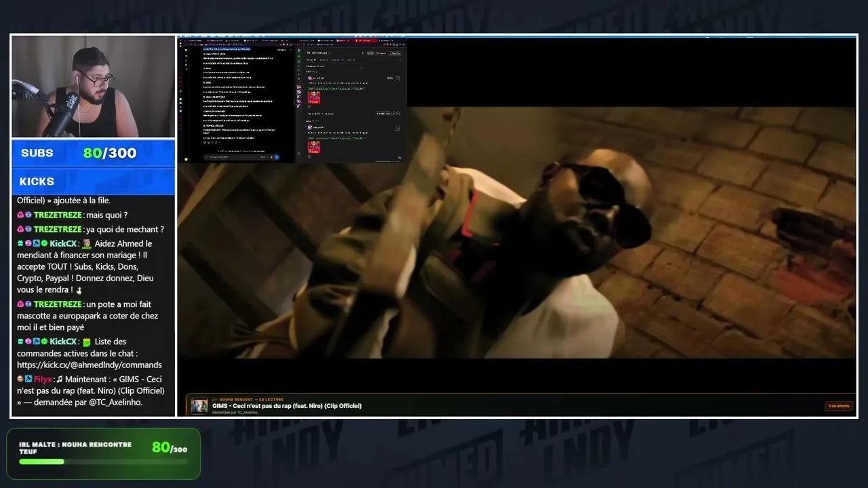This screenshot has width=868, height=488.
Task: Click the SUBS 80/300 counter bar
Action: 93,153
